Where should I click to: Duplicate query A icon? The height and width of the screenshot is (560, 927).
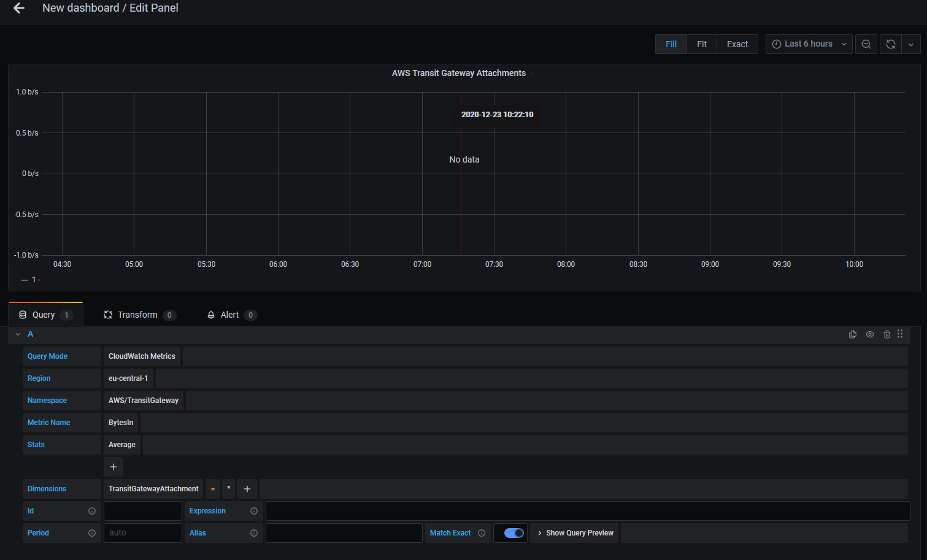point(853,334)
